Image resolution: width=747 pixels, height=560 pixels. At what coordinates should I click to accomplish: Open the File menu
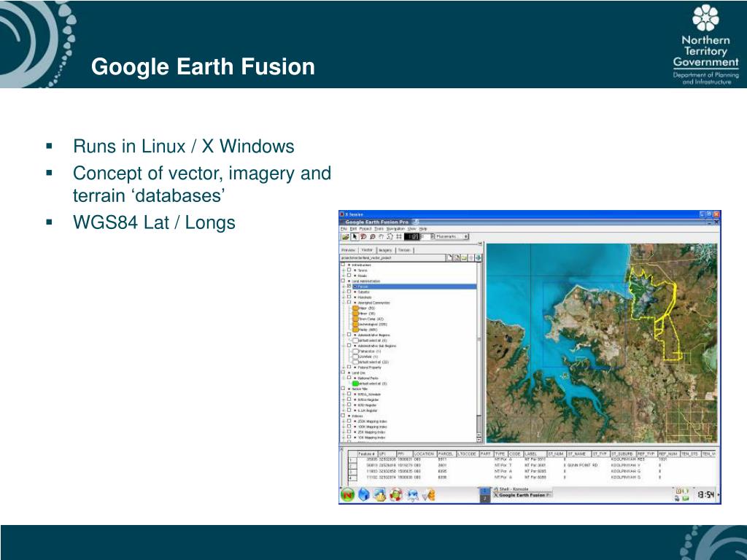click(x=344, y=228)
